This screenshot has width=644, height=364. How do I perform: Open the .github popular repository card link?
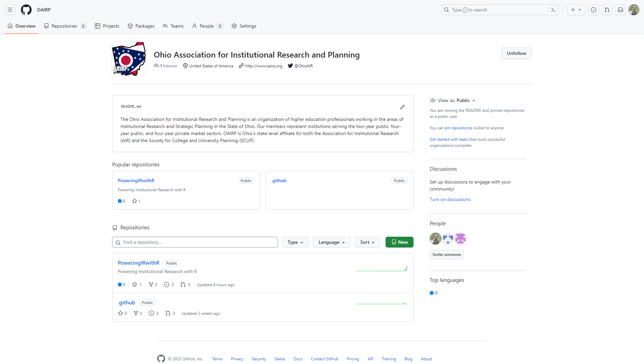[x=279, y=180]
